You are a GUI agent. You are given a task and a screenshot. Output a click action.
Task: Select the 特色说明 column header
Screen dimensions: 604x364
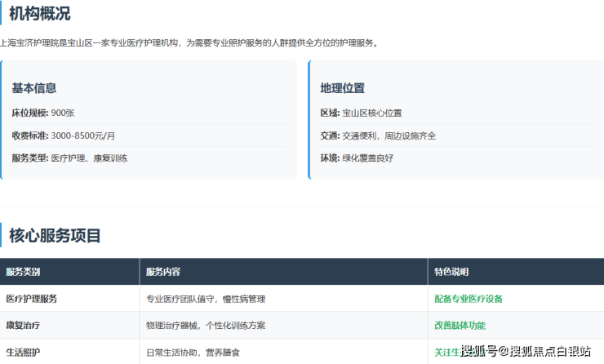451,272
